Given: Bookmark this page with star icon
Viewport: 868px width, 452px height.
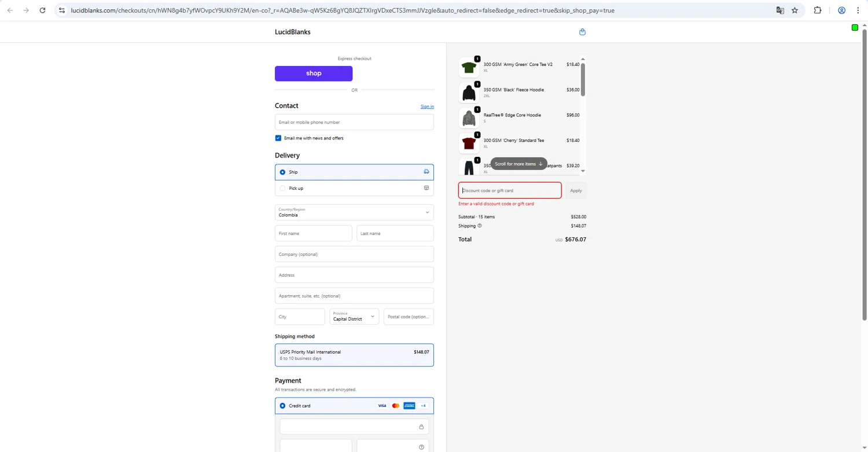Looking at the screenshot, I should coord(795,10).
